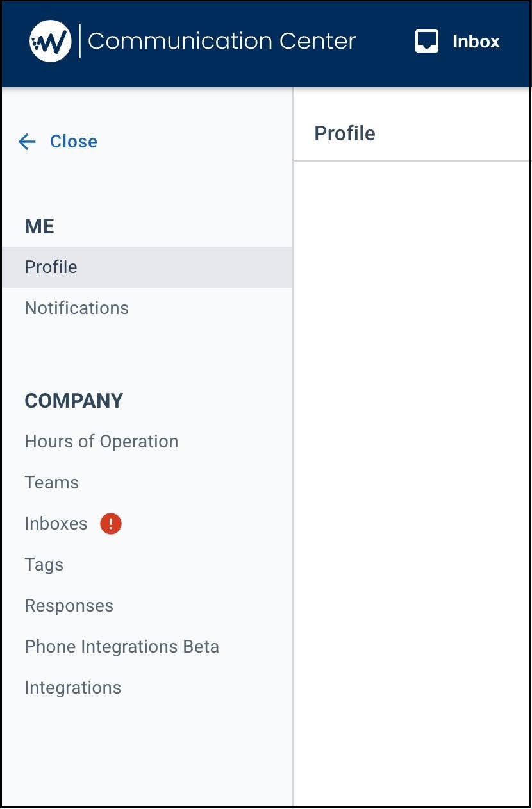
Task: Click the red alert badge beside Inboxes
Action: click(110, 524)
